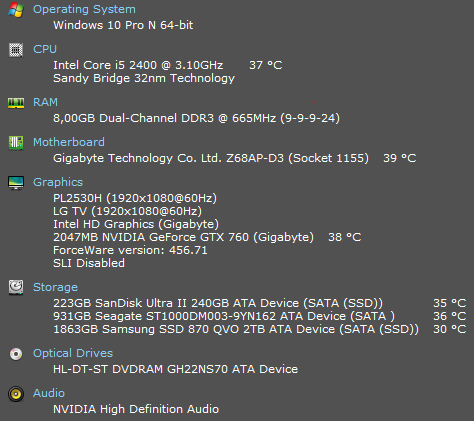Screen dimensions: 474x421
Task: Select the Samsung SSD 870 QVO entry
Action: tap(236, 329)
